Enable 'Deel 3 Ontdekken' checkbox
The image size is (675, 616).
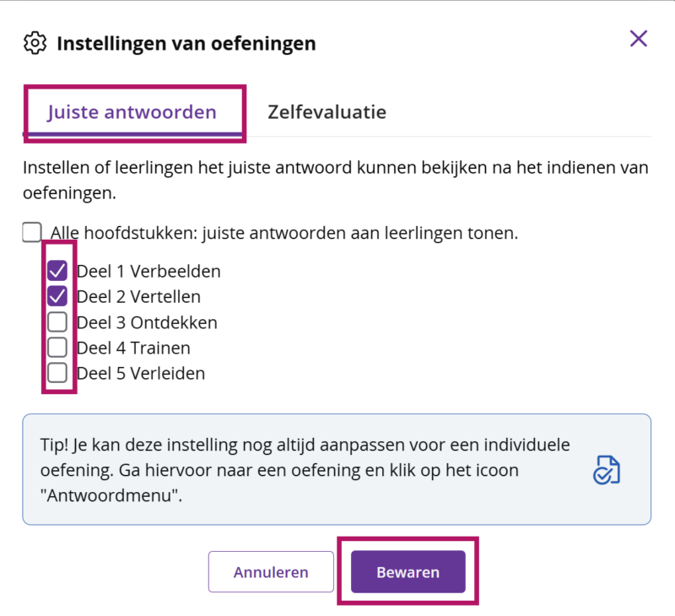[59, 322]
